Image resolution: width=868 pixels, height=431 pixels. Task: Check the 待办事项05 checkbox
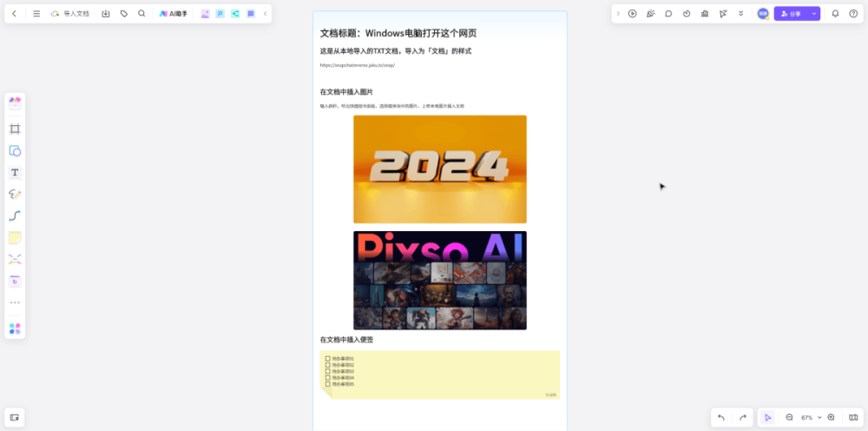[x=328, y=384]
